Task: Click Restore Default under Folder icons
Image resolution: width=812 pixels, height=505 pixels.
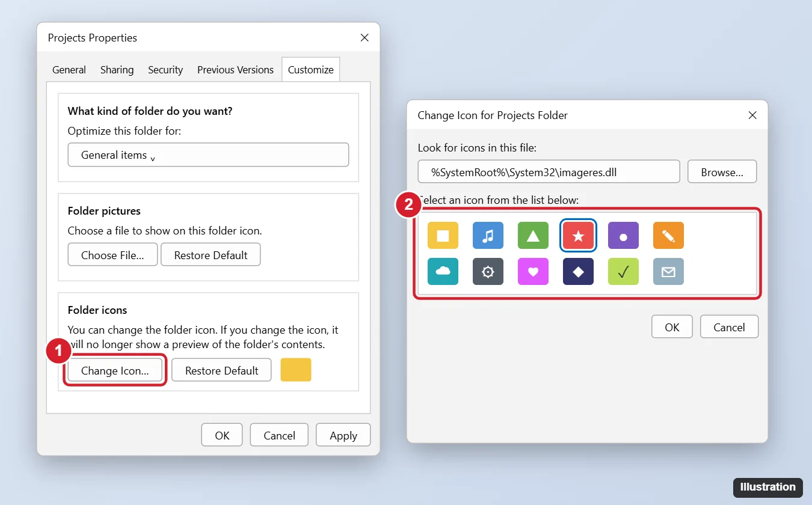Action: coord(221,370)
